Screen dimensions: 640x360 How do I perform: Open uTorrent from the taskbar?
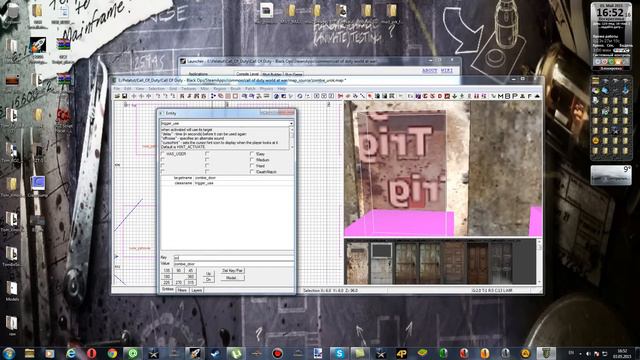pos(236,353)
